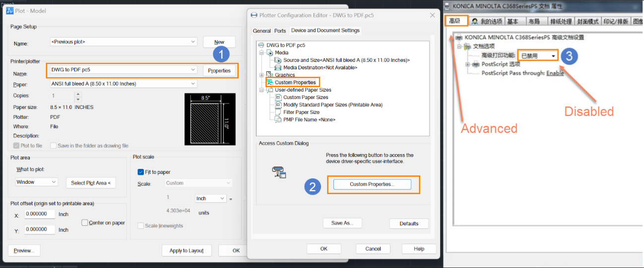Enable Center on paper checkbox
This screenshot has height=268, width=644.
coord(85,223)
